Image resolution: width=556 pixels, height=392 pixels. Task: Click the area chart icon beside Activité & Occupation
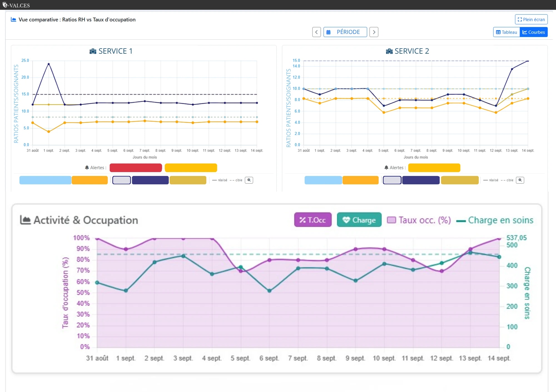pos(25,220)
